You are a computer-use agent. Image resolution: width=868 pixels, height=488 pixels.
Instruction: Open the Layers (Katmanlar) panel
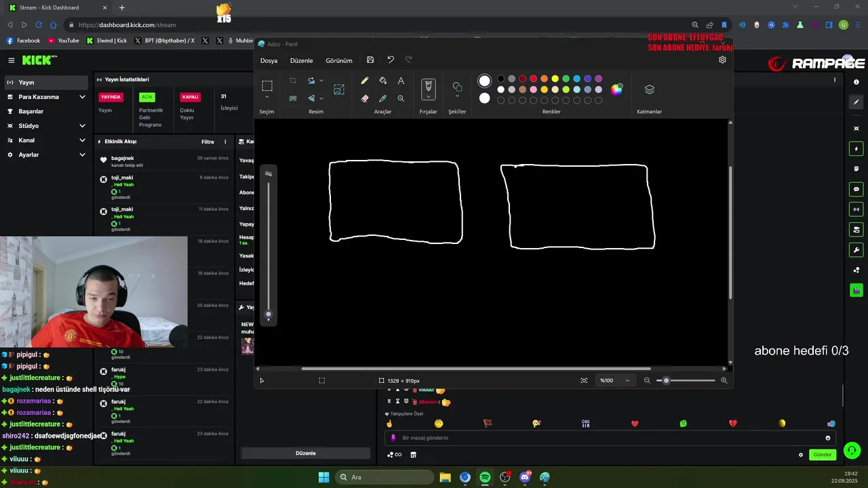point(649,89)
